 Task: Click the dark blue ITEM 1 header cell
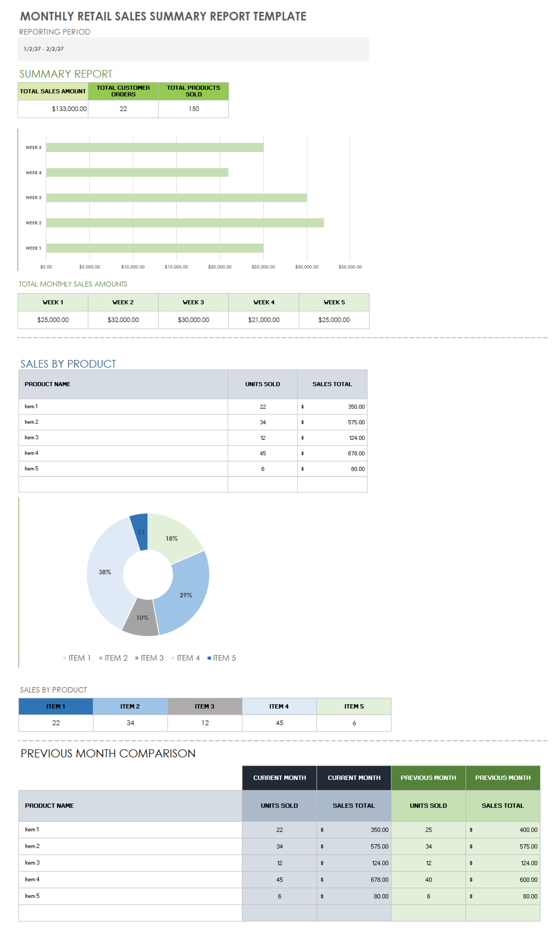point(56,706)
